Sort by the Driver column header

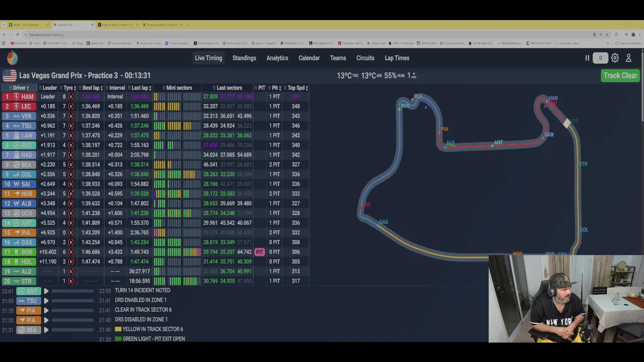point(20,88)
